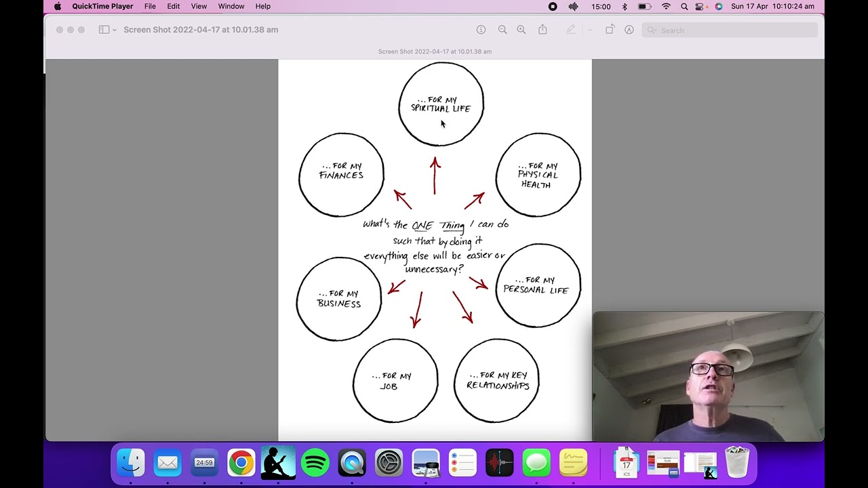Zoom in using the magnifier plus icon

[x=521, y=30]
